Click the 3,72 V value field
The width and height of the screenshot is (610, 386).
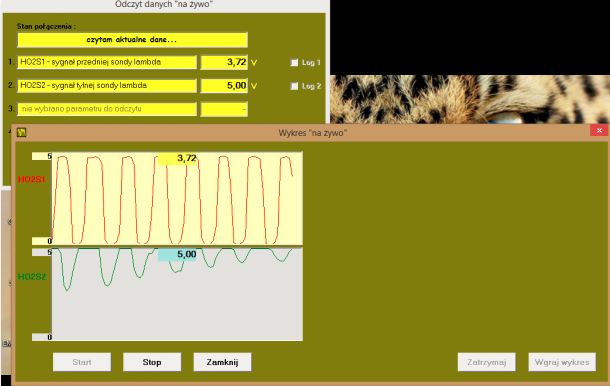pyautogui.click(x=224, y=62)
